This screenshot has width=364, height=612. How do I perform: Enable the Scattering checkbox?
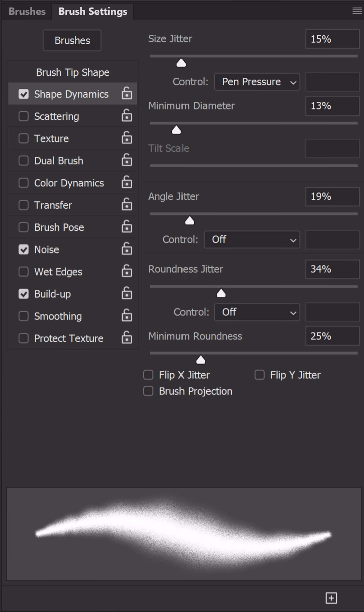[23, 116]
